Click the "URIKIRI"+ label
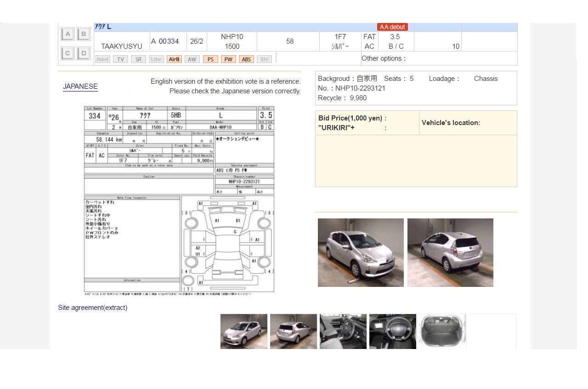 336,128
